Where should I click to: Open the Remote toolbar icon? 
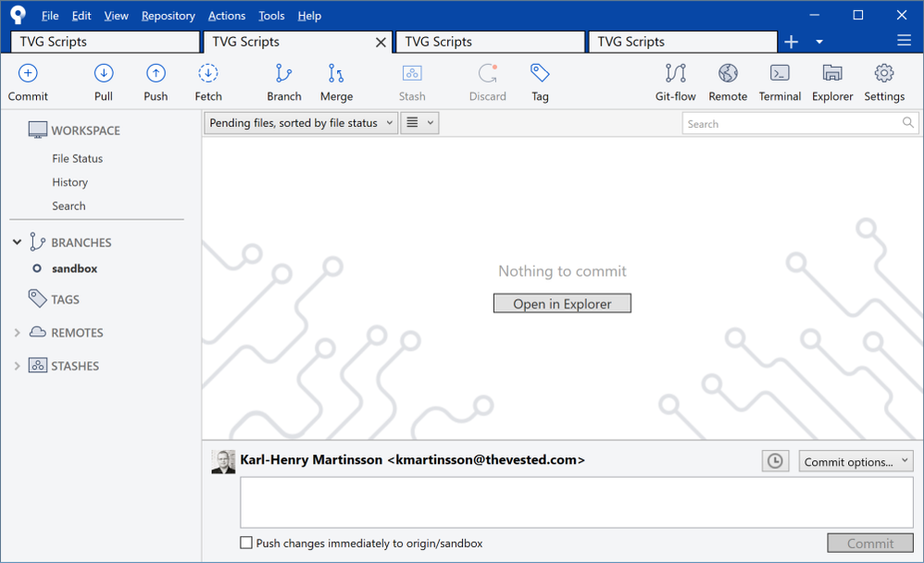[x=728, y=73]
